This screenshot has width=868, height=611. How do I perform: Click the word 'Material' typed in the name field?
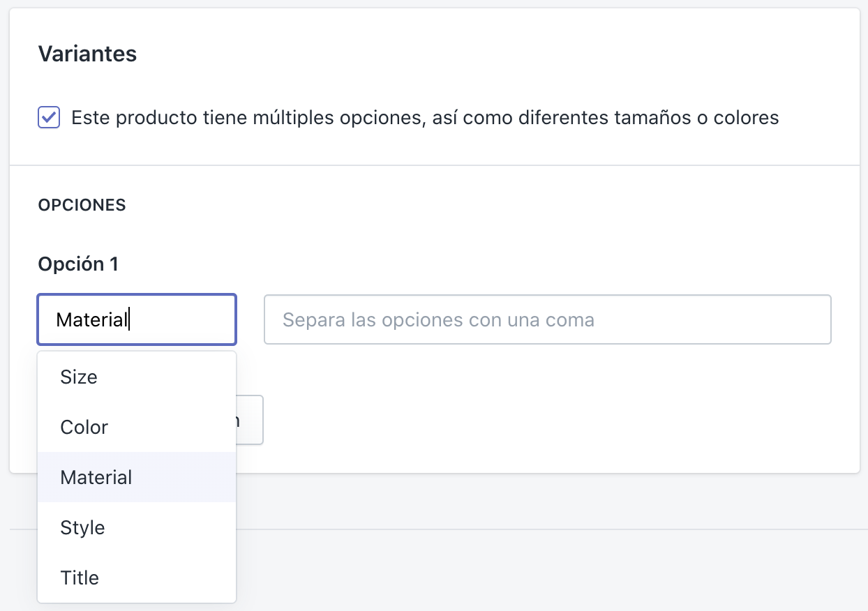(92, 320)
